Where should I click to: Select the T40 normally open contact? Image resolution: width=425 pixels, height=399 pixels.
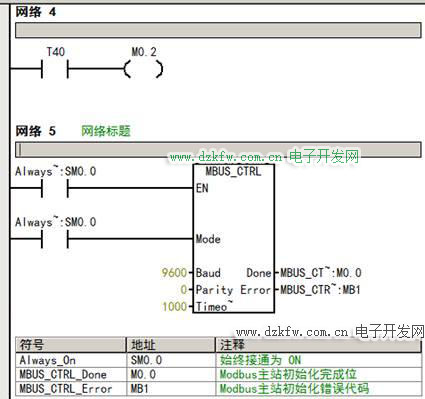(55, 69)
